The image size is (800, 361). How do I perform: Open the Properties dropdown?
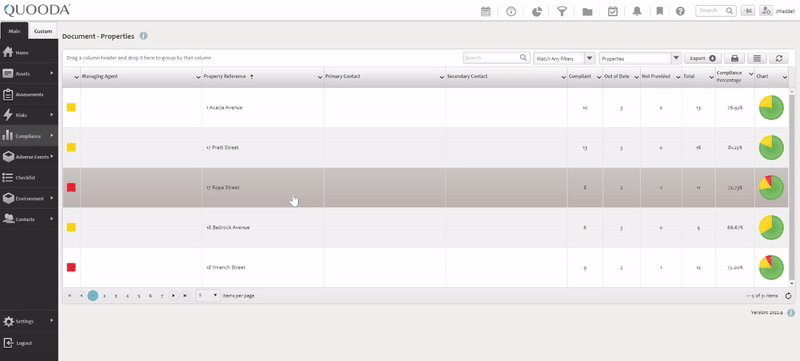640,58
